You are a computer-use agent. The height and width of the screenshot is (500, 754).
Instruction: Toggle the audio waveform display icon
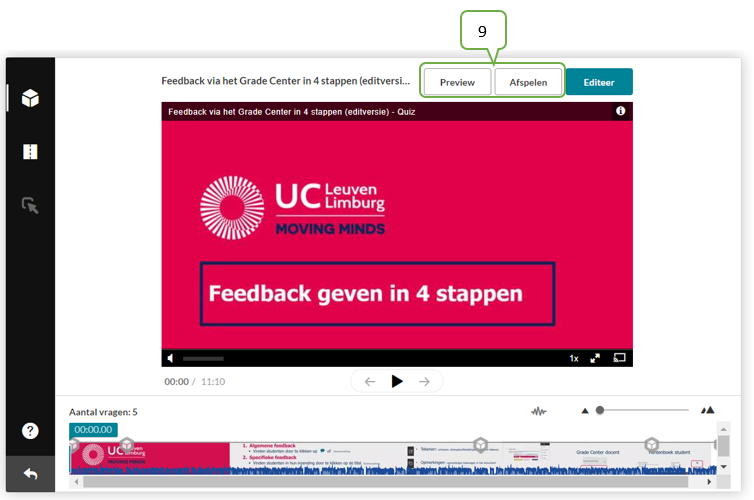click(x=539, y=411)
